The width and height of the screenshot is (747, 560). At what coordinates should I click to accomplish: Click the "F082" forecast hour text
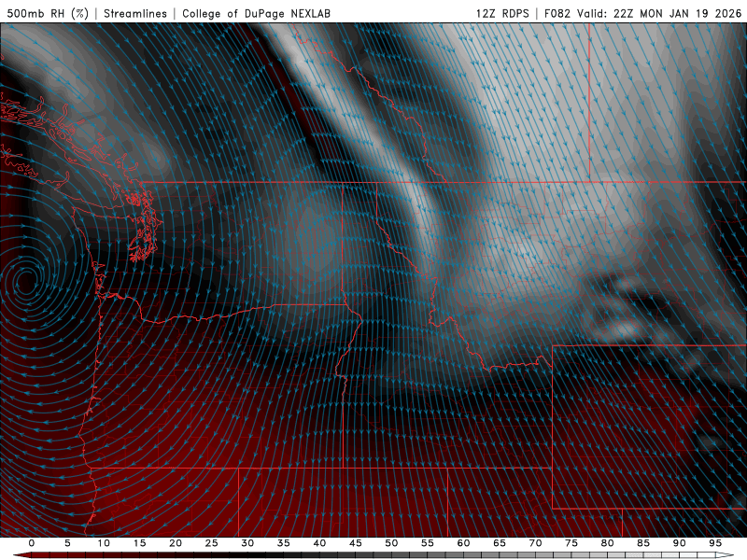[557, 13]
